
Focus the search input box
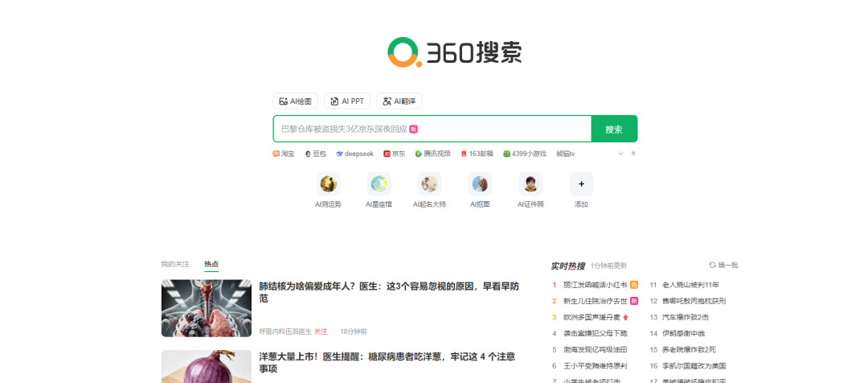(432, 129)
